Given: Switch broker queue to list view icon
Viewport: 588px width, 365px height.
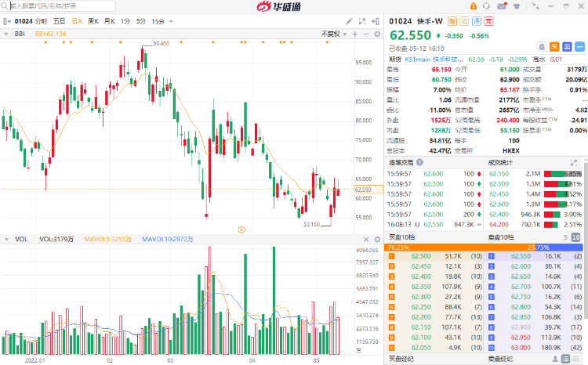Looking at the screenshot, I should coord(566,359).
